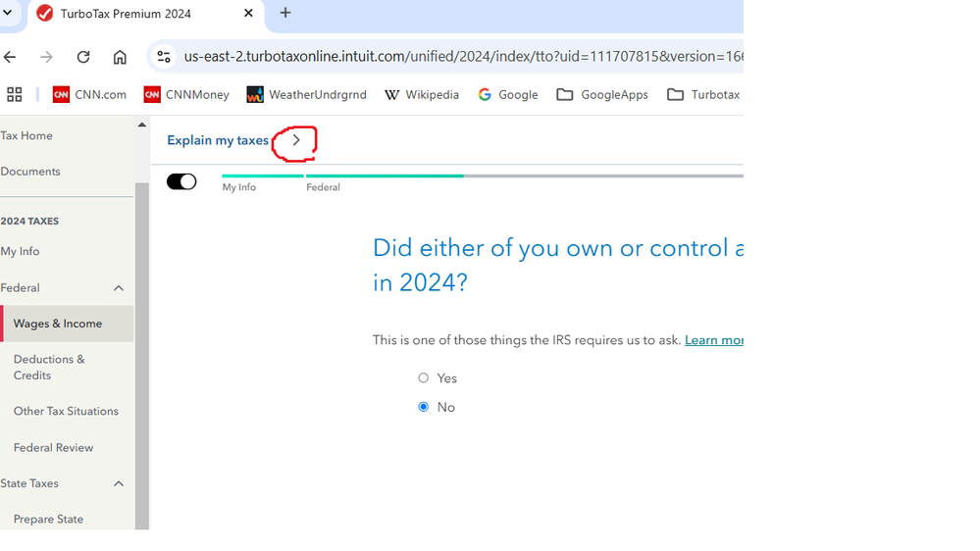The height and width of the screenshot is (551, 980).
Task: Select the No radio button
Action: point(424,407)
